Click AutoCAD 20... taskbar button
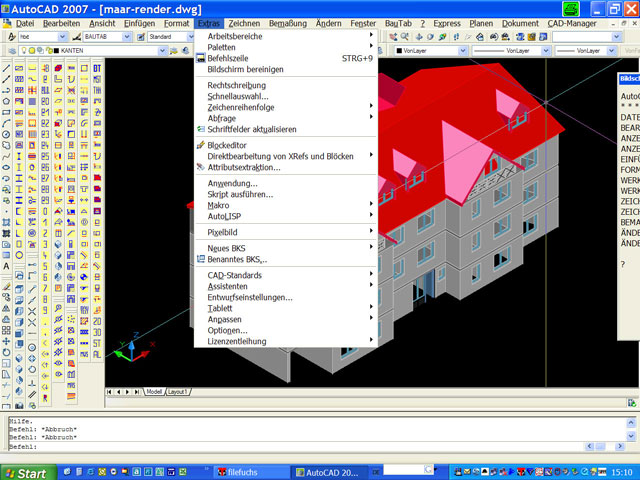The image size is (640, 480). pos(331,473)
